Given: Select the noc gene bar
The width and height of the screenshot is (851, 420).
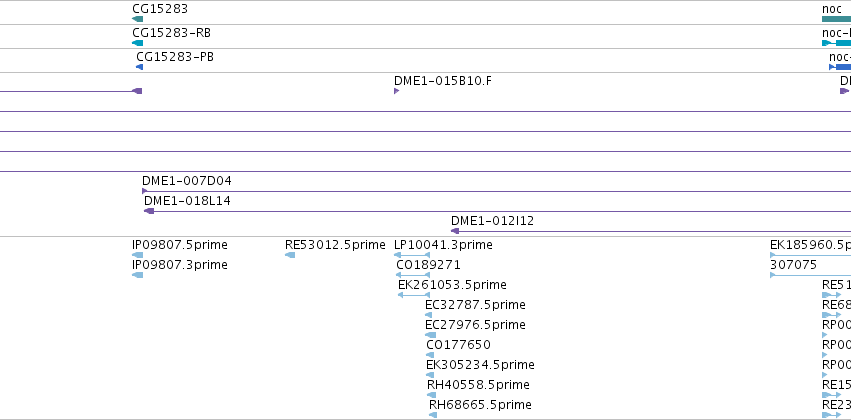Looking at the screenshot, I should pos(836,19).
